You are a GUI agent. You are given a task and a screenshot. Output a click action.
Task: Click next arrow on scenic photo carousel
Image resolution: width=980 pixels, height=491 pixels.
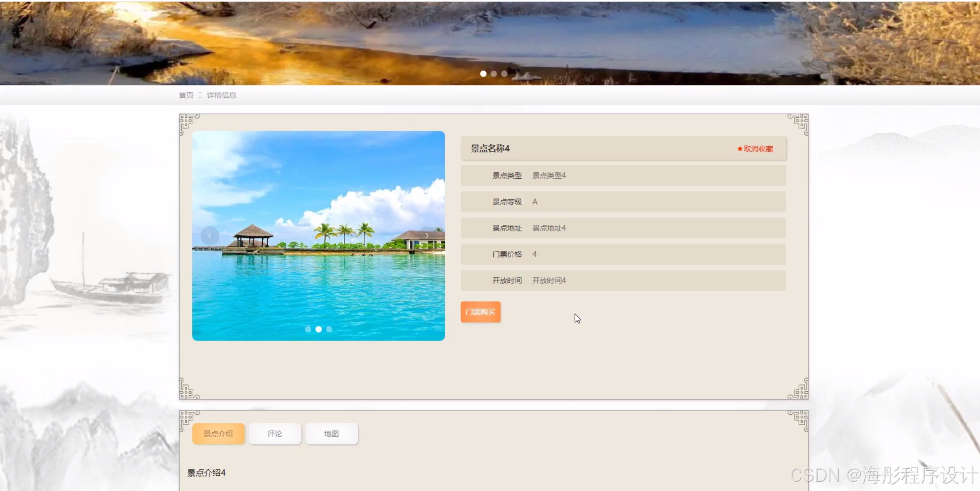tap(427, 235)
